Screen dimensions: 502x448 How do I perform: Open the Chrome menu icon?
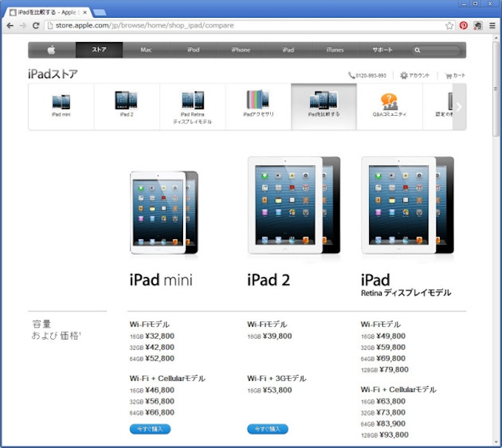pos(492,25)
